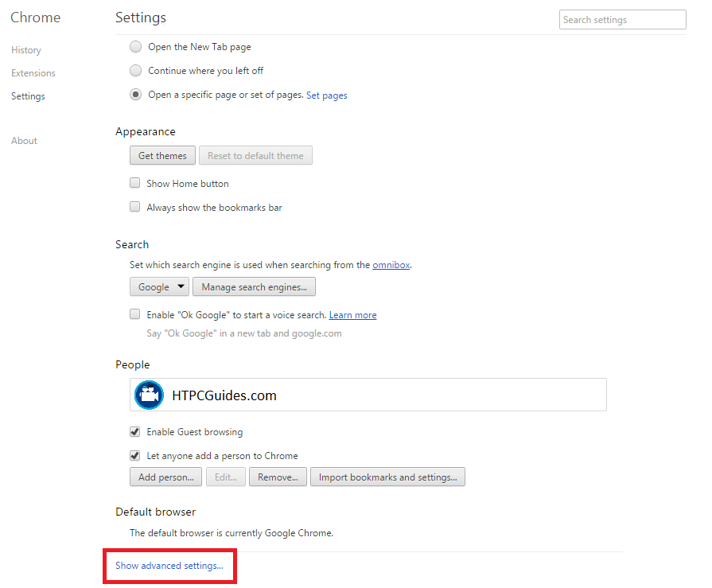Viewport: 712px width, 588px height.
Task: Click the Get themes button
Action: tap(162, 156)
